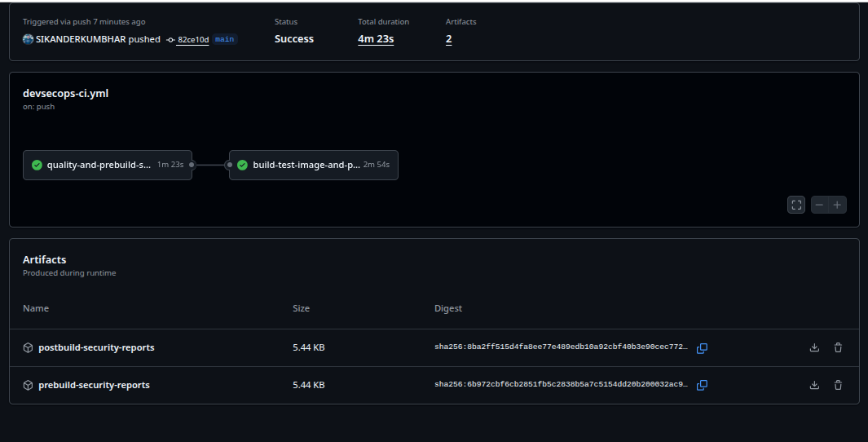Click the green success check on build-test-image job
868x442 pixels.
pos(242,165)
